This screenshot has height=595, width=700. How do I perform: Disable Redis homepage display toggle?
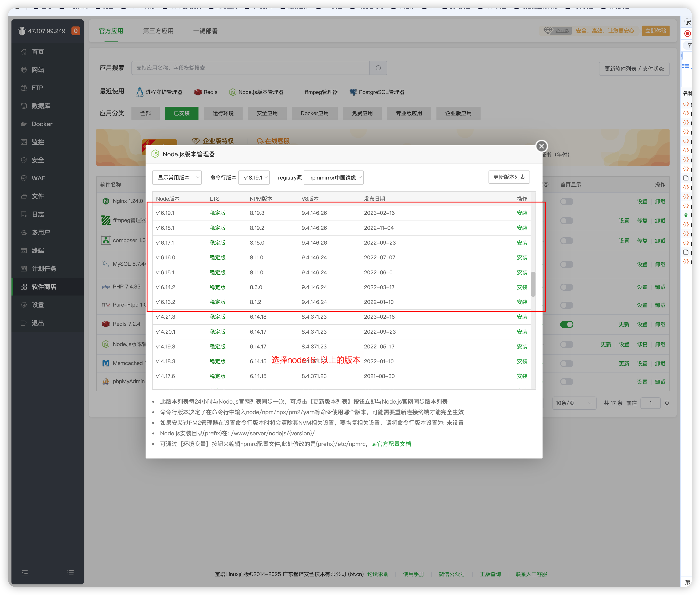[x=566, y=324]
